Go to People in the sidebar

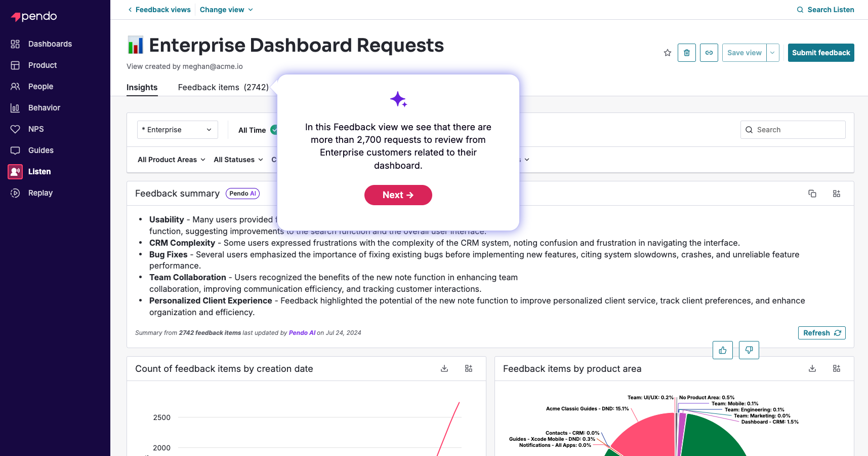(40, 87)
